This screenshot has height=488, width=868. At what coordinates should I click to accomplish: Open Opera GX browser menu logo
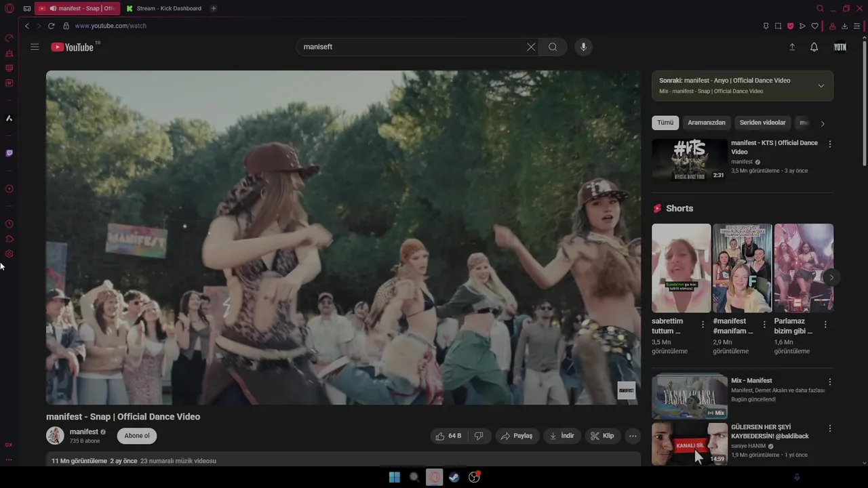pos(9,9)
